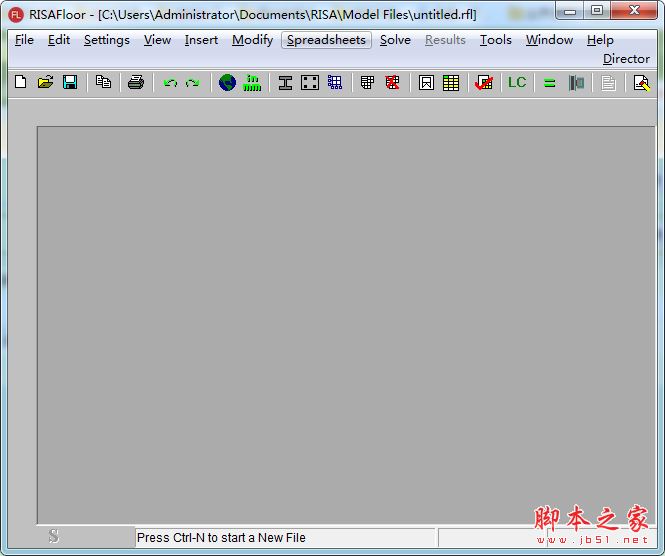Viewport: 665px width, 556px height.
Task: Open the yellow spreadsheet grid icon
Action: click(x=451, y=82)
